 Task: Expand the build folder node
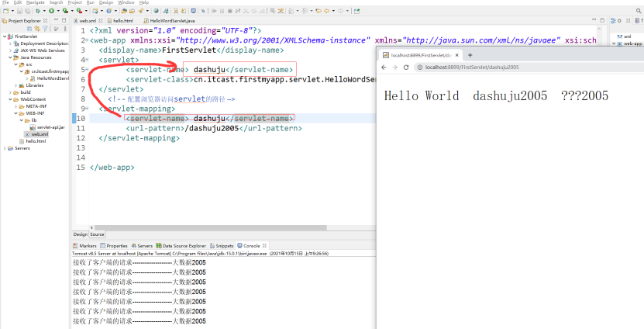point(10,92)
